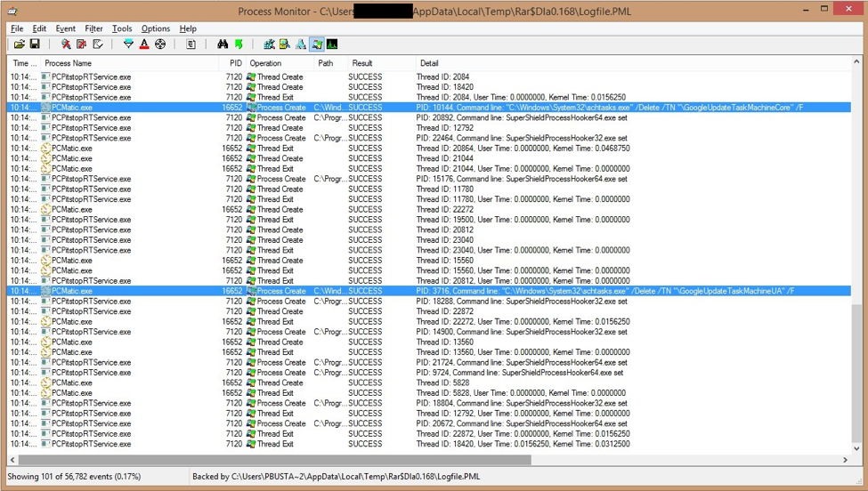This screenshot has width=868, height=491.
Task: Open the Edit menu
Action: point(39,28)
